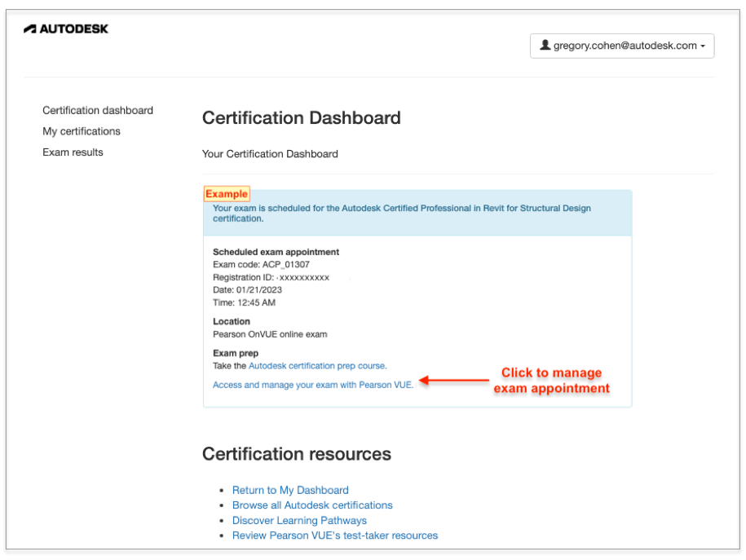
Task: Browse all Autodesk certifications
Action: tap(312, 505)
